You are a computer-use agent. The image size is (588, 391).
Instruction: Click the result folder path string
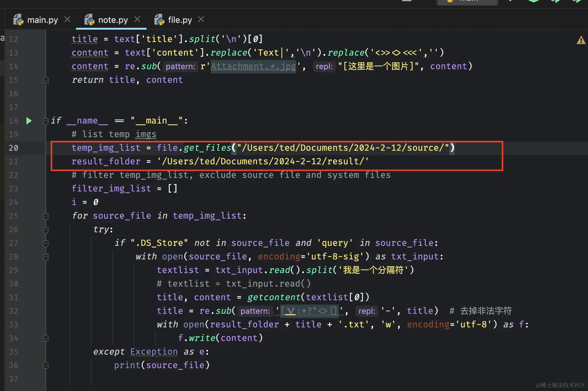coord(263,162)
